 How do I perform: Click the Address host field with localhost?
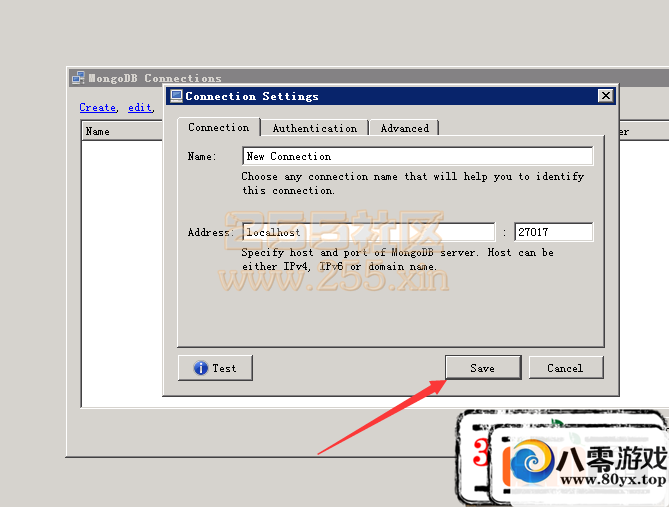click(x=368, y=232)
